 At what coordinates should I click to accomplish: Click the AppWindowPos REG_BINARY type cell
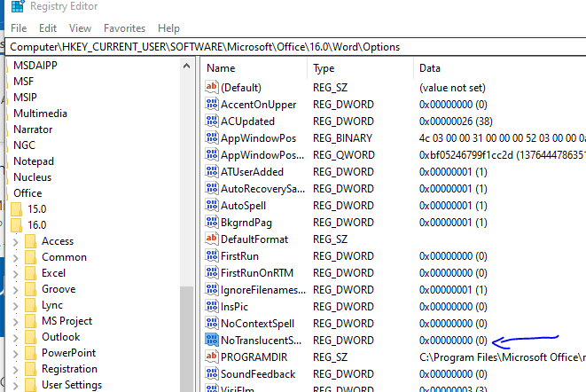(342, 138)
